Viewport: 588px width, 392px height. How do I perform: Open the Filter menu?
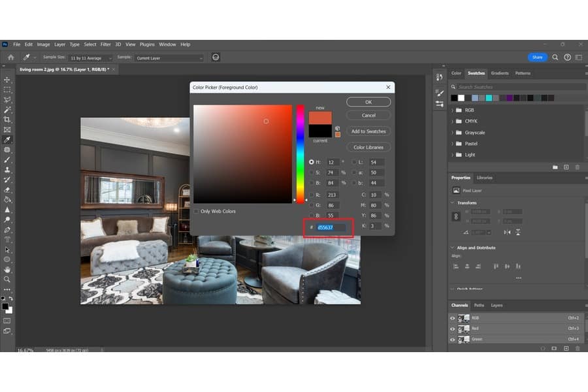pyautogui.click(x=105, y=44)
